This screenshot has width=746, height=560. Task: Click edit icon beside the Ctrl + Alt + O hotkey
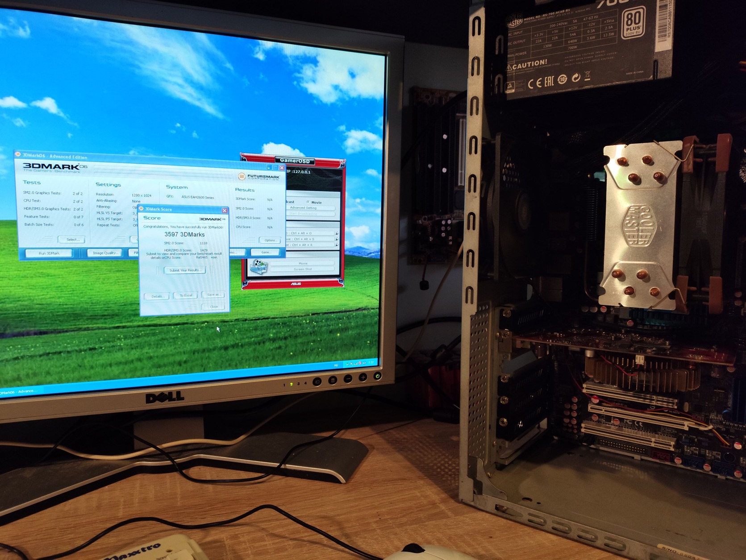click(x=337, y=233)
